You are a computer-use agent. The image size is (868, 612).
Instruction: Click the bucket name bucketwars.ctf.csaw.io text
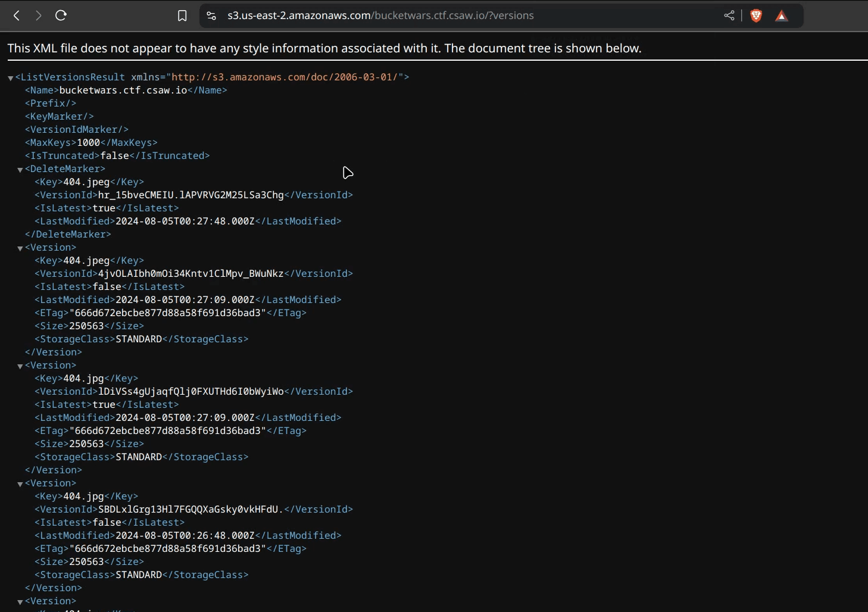pos(123,90)
